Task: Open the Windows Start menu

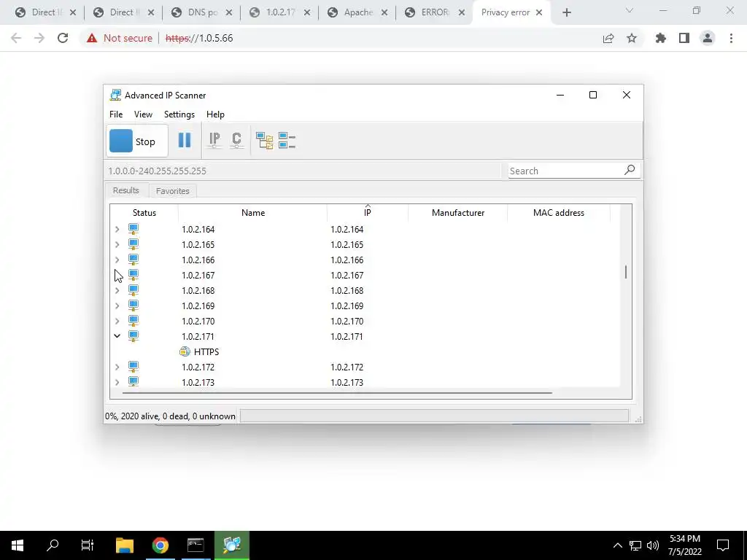Action: point(18,545)
